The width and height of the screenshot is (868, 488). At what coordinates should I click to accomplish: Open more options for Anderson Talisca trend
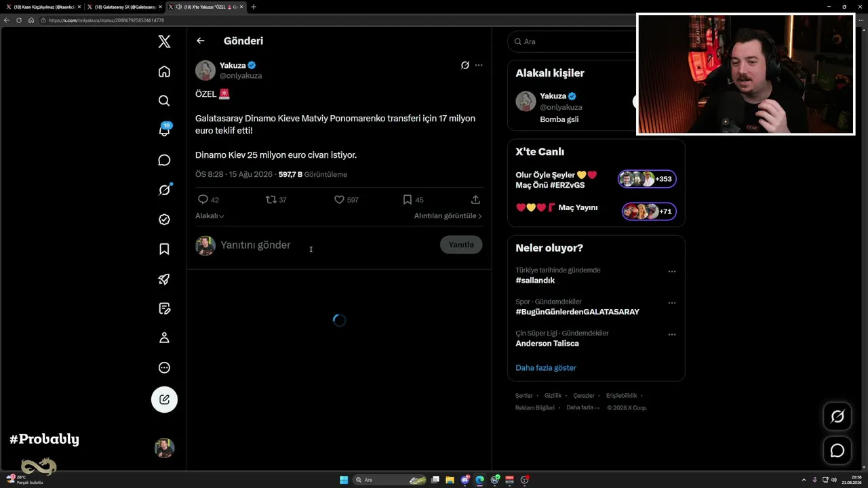(672, 334)
